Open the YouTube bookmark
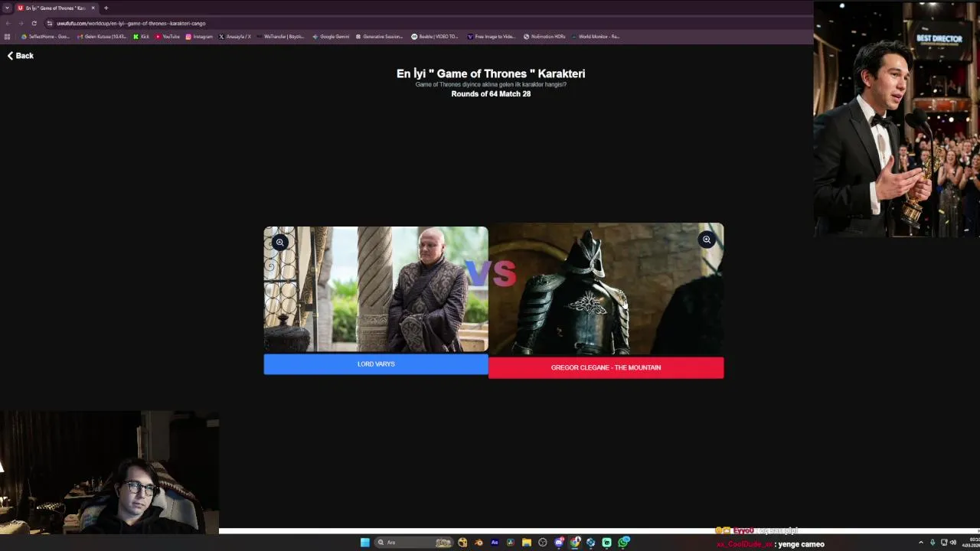Viewport: 980px width, 551px height. coord(168,37)
